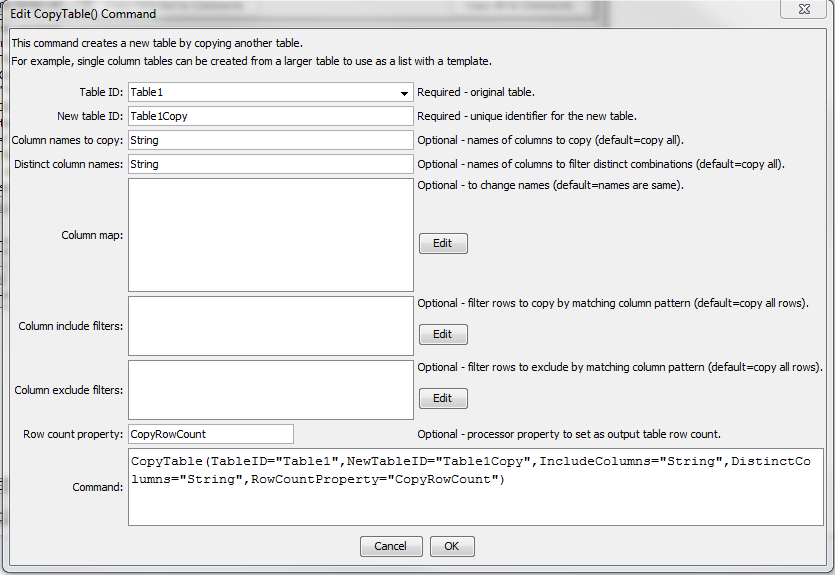Click inside the Command text area
The image size is (835, 575).
pyautogui.click(x=476, y=487)
